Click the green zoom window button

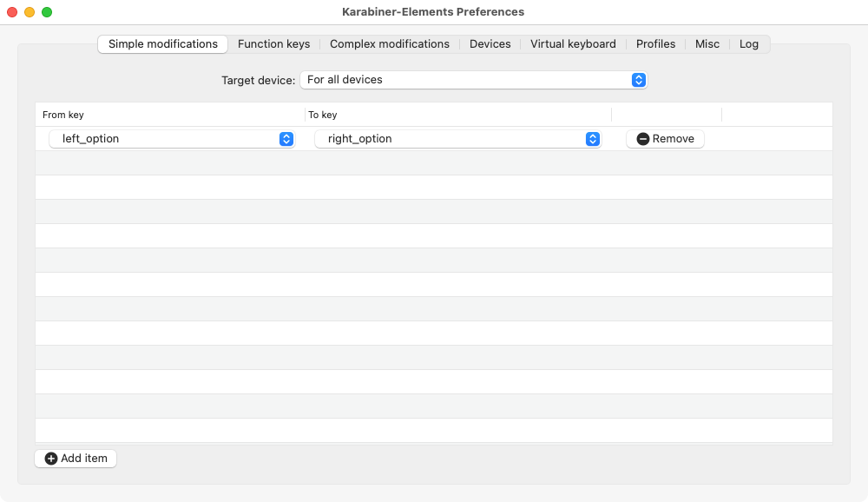47,12
